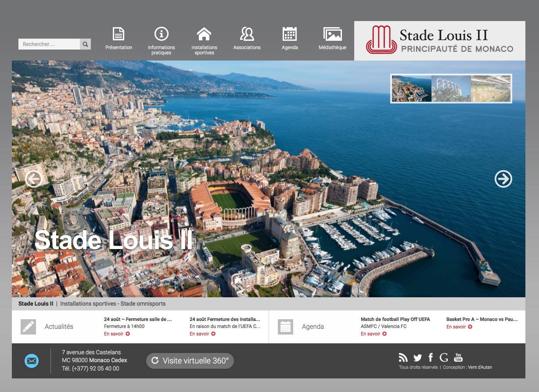Select the Médiathèque menu label
This screenshot has width=539, height=392.
(332, 47)
